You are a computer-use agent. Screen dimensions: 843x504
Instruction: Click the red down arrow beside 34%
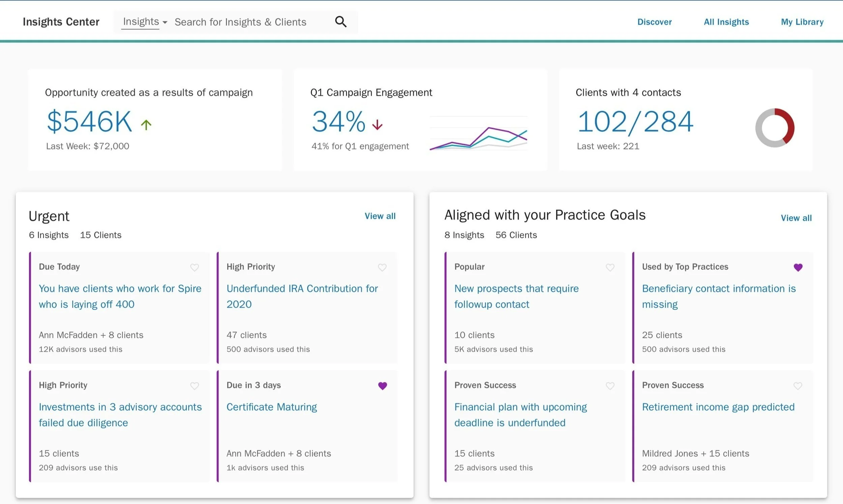click(377, 125)
